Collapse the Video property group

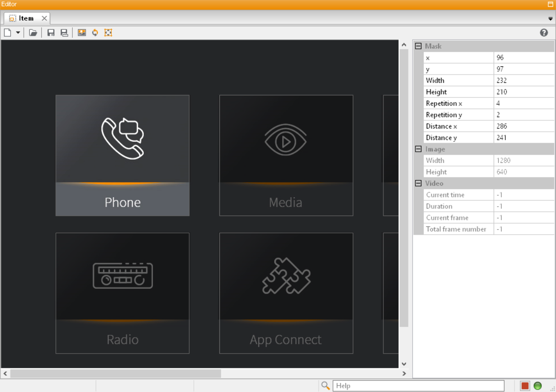coord(418,183)
